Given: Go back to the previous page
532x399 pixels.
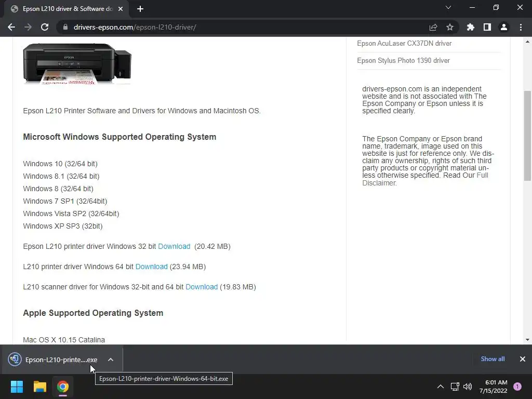Looking at the screenshot, I should point(11,27).
